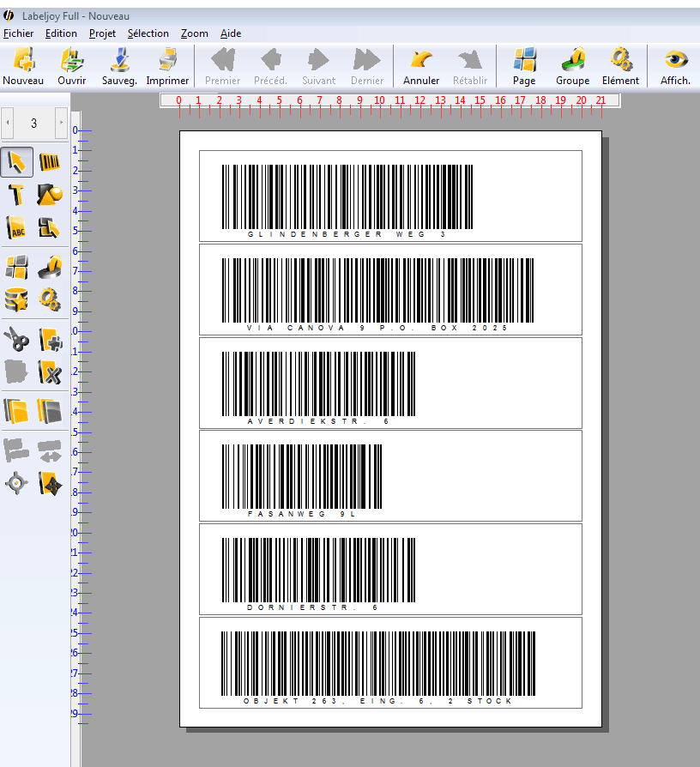This screenshot has height=767, width=700.
Task: Click the toolbar button labeled Elément
Action: coord(620,66)
